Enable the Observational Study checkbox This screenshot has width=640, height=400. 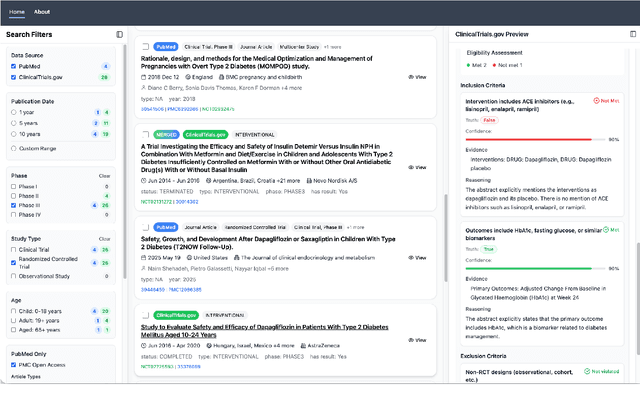coord(12,274)
